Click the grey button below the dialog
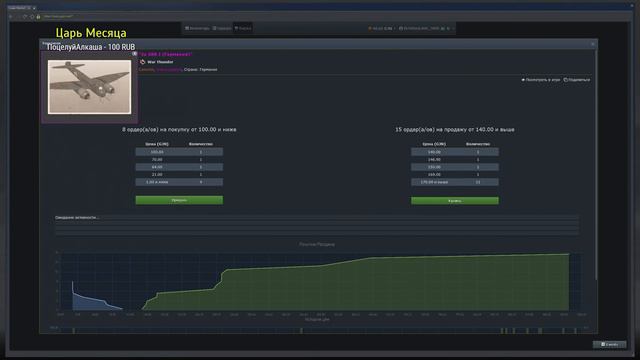 [609, 344]
